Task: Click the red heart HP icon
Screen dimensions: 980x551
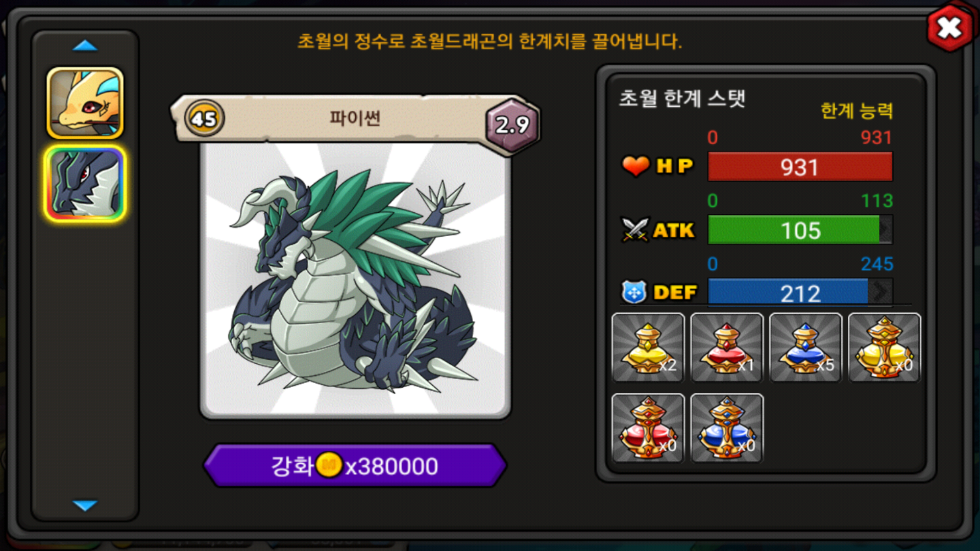Action: tap(635, 166)
